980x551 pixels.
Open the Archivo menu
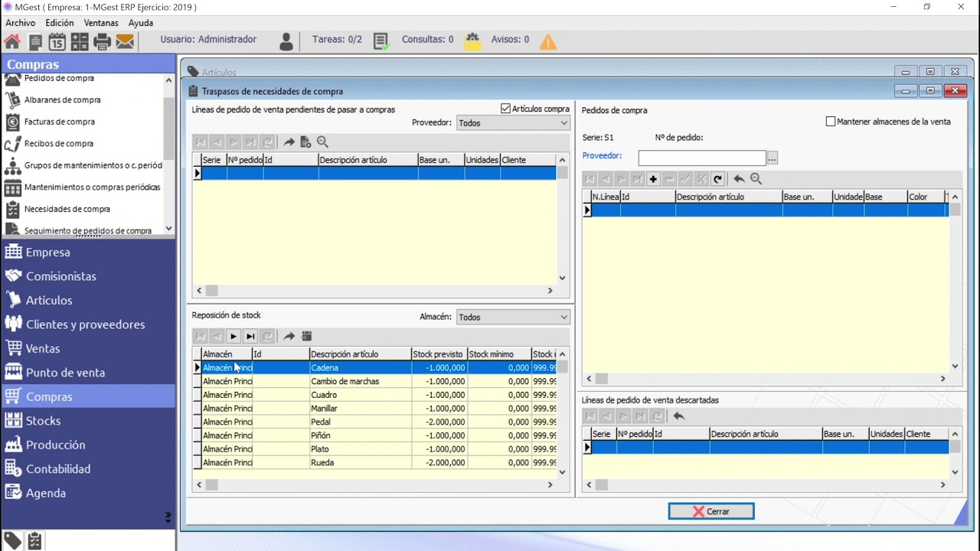click(x=21, y=23)
